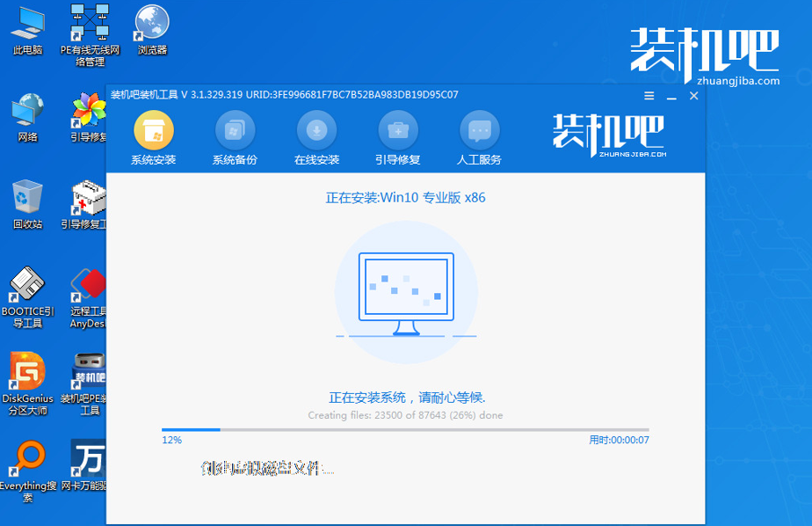812x526 pixels.
Task: Open the 引导修复 (Boot Repair) tool
Action: (x=398, y=136)
